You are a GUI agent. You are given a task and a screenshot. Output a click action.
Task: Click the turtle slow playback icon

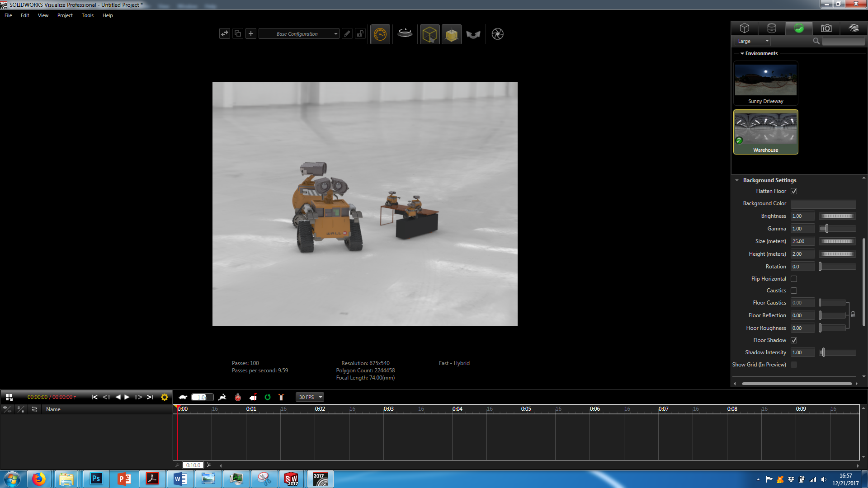coord(183,397)
